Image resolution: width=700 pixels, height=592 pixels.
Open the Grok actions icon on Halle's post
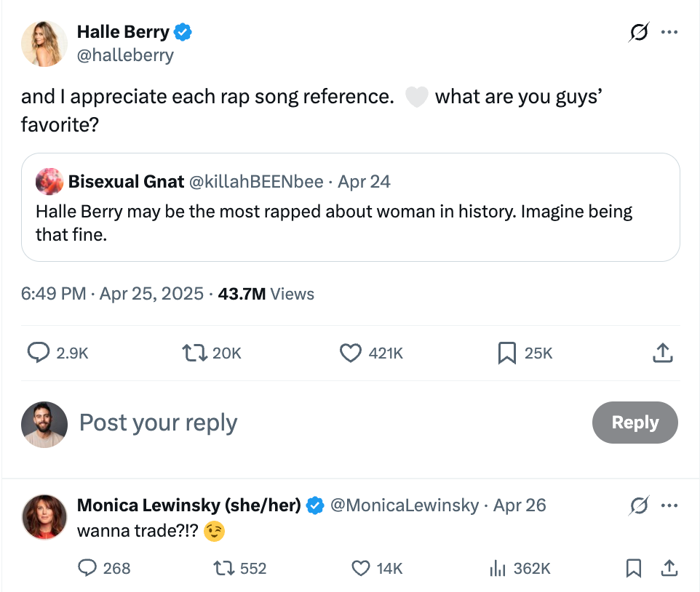coord(638,32)
